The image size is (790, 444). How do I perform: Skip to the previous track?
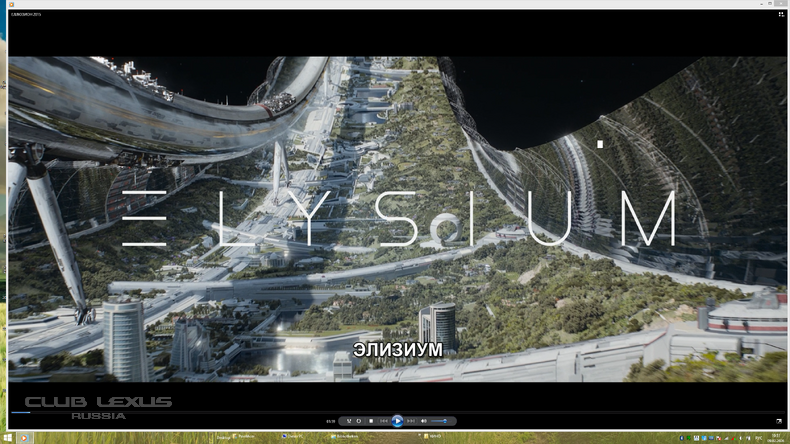coord(384,421)
